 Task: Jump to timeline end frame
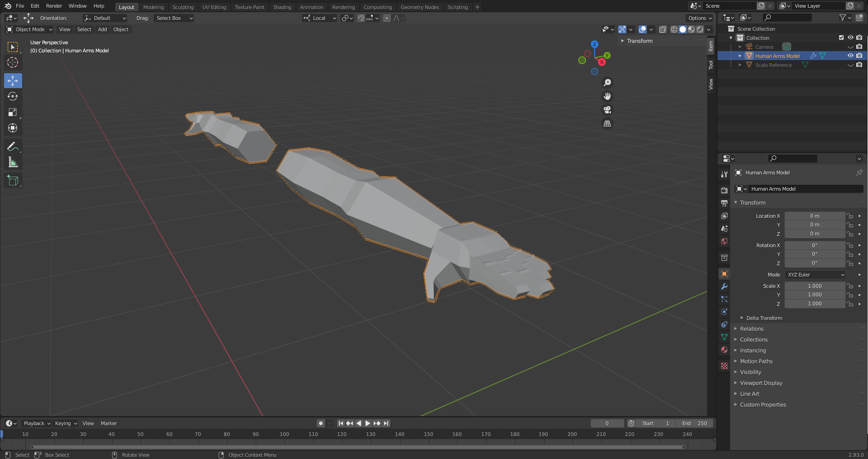point(386,423)
